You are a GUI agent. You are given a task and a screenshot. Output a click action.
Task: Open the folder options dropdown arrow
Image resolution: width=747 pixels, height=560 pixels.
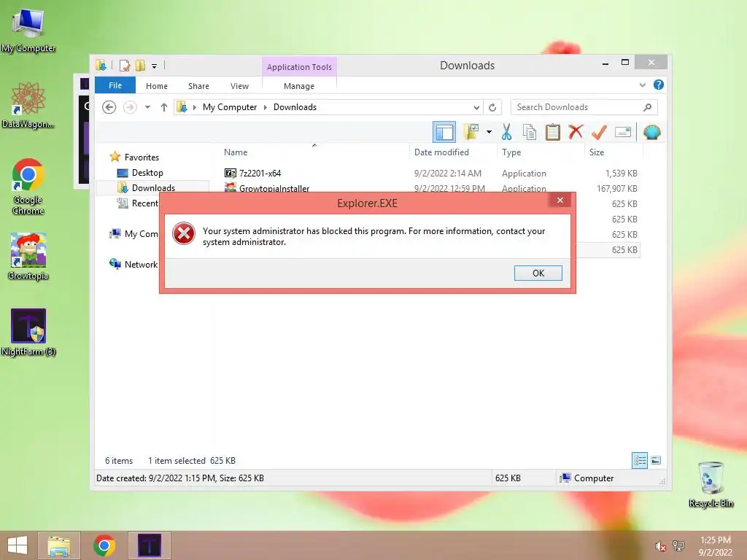click(x=489, y=132)
